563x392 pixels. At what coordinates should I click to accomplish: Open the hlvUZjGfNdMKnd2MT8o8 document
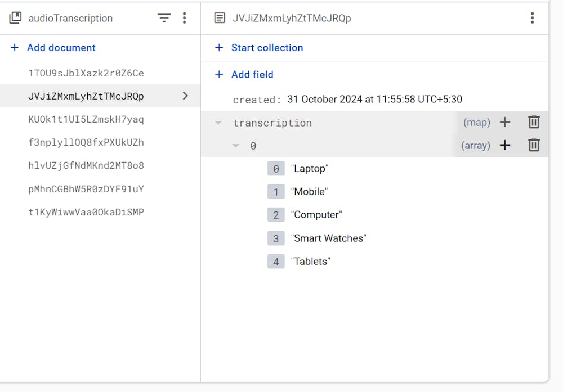point(86,165)
